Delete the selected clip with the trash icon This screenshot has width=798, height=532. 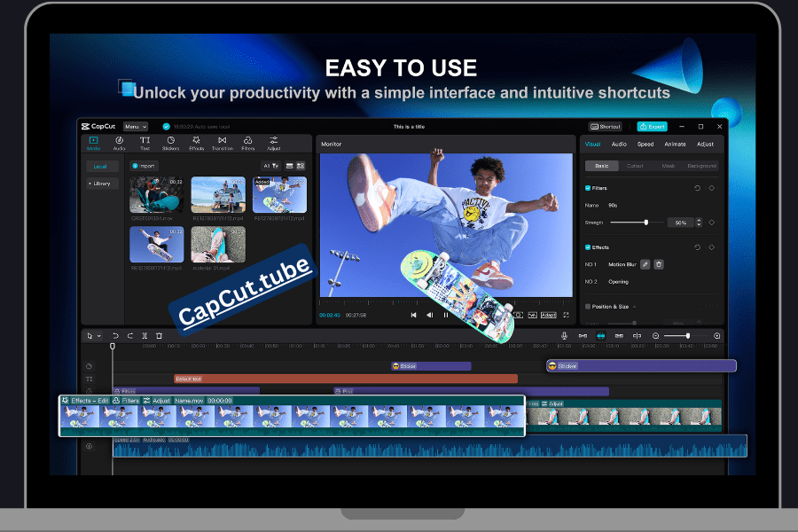(159, 336)
